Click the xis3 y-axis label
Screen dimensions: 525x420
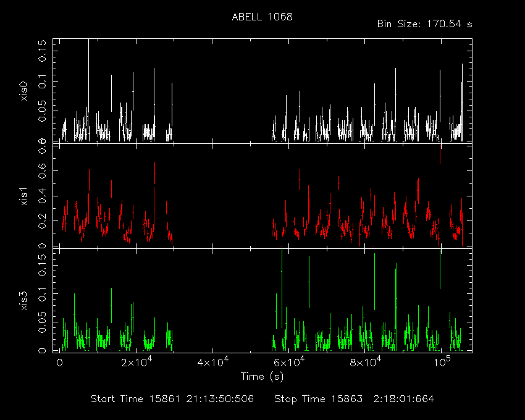(23, 301)
